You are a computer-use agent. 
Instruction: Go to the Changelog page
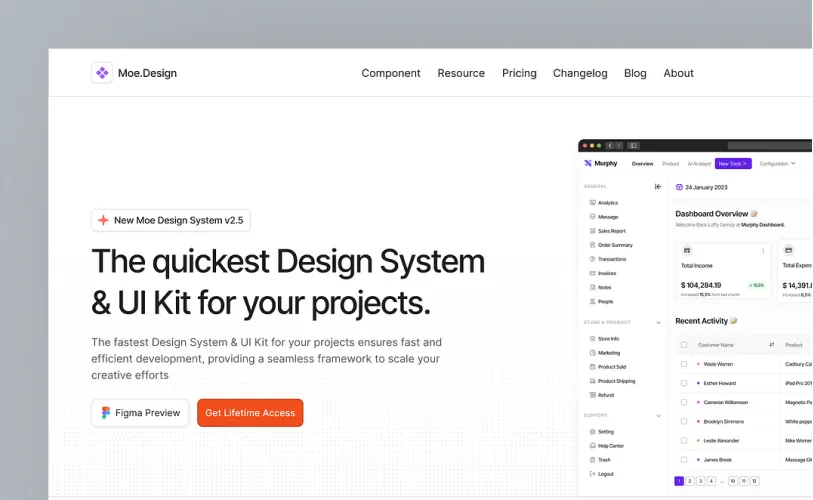580,73
